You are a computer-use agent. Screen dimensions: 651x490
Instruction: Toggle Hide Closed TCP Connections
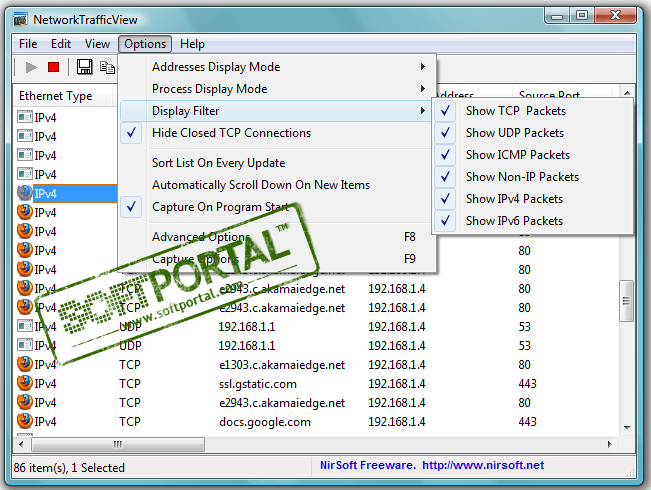click(277, 133)
